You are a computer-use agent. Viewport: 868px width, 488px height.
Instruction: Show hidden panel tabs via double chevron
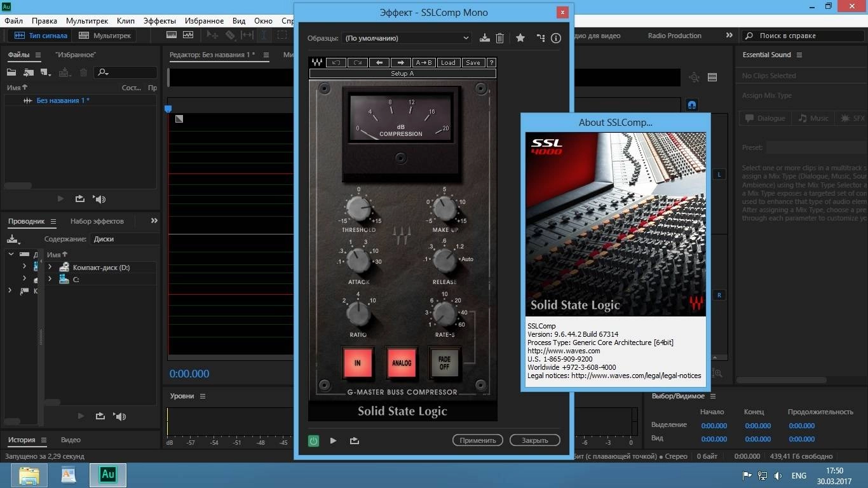coord(154,220)
